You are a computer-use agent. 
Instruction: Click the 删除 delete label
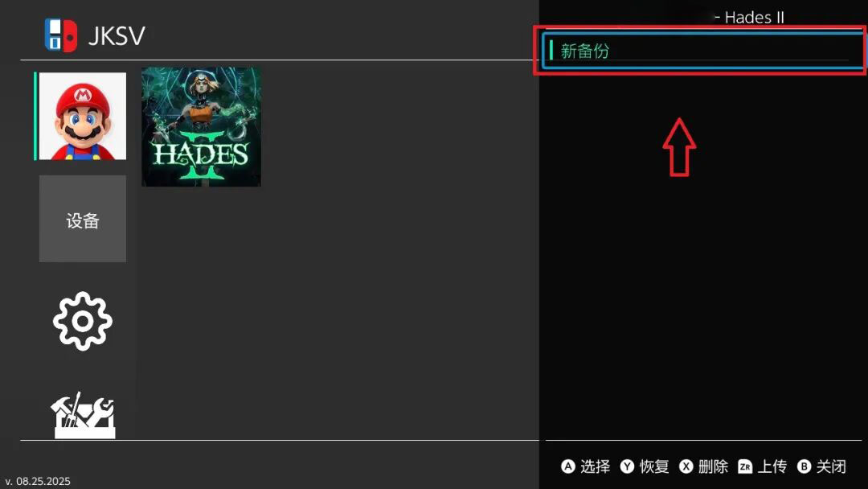[x=713, y=466]
